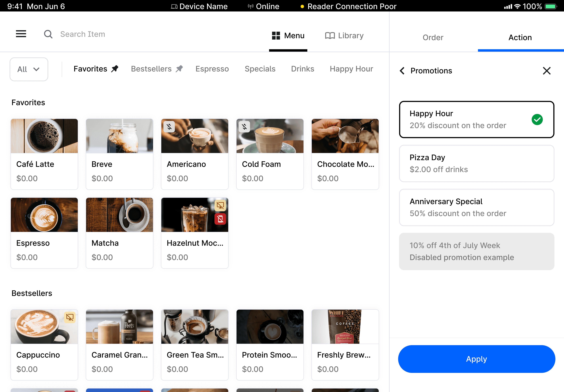The width and height of the screenshot is (564, 392).
Task: Jump to the Espresso category
Action: coord(212,69)
